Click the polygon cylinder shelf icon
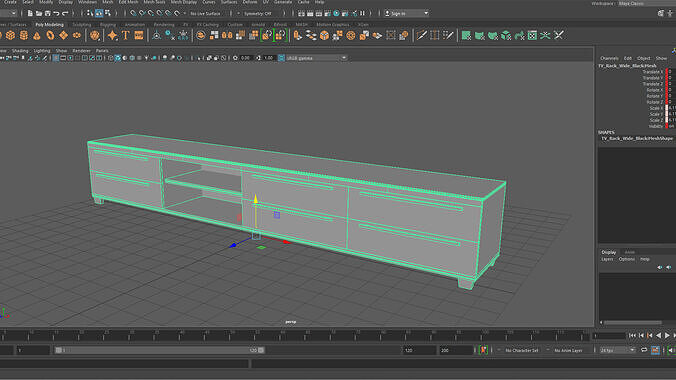This screenshot has width=676, height=380. tap(24, 35)
